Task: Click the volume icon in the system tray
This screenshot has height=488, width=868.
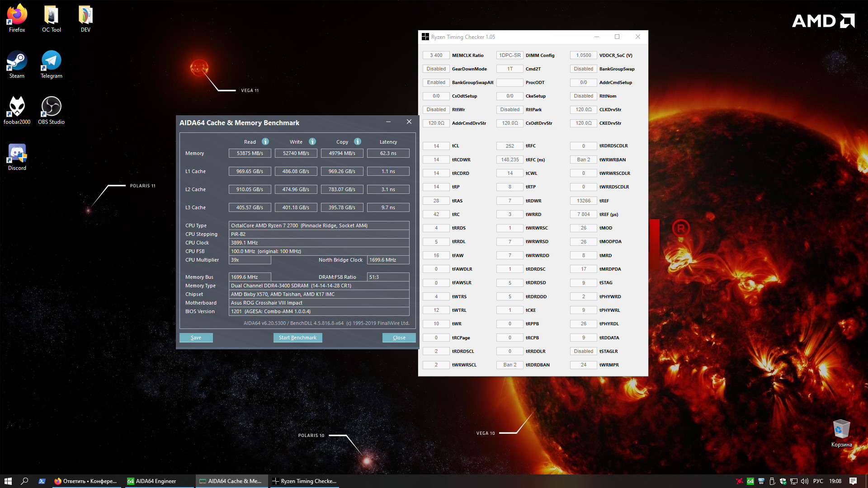Action: click(804, 481)
